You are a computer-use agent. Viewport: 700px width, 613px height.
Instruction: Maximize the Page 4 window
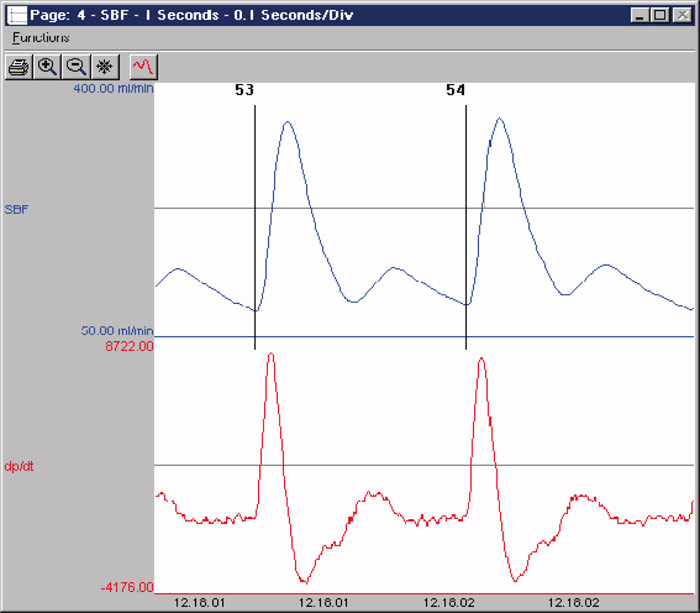point(659,15)
